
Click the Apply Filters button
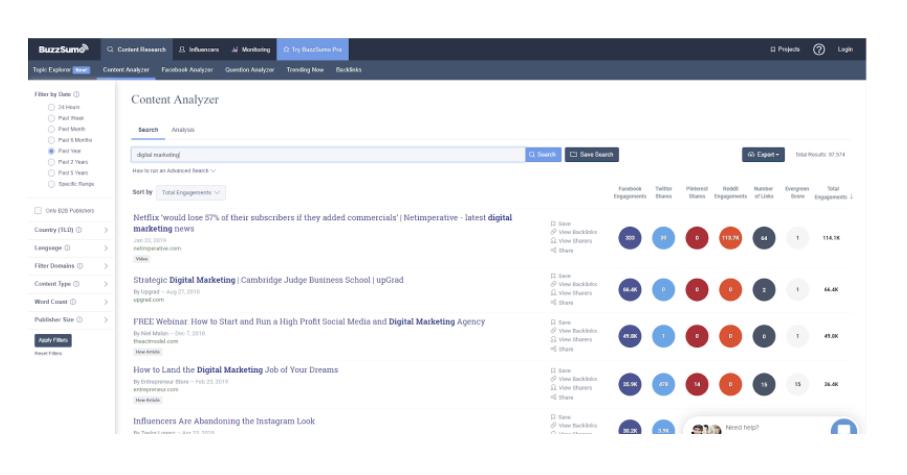click(53, 340)
